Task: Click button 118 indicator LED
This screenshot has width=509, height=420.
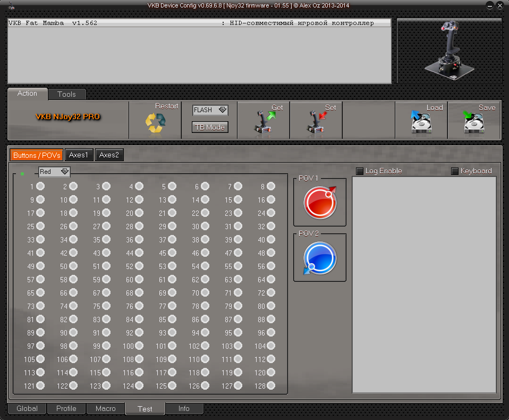Action: [205, 373]
